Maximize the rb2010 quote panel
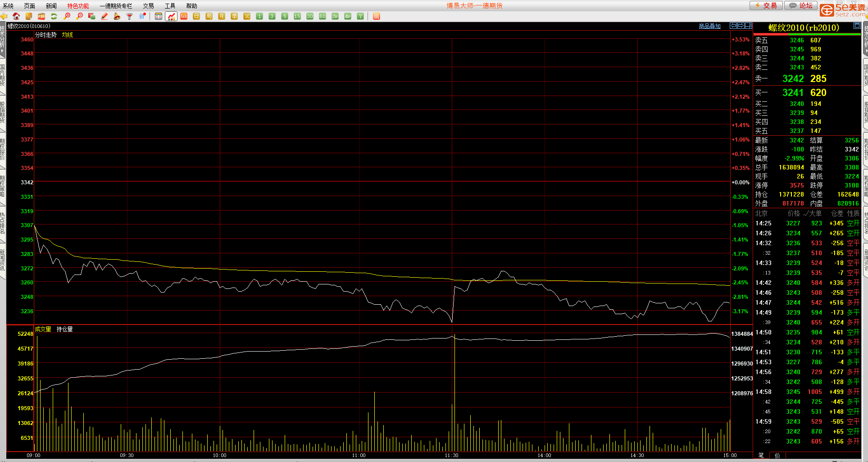This screenshot has width=868, height=462. click(x=857, y=26)
